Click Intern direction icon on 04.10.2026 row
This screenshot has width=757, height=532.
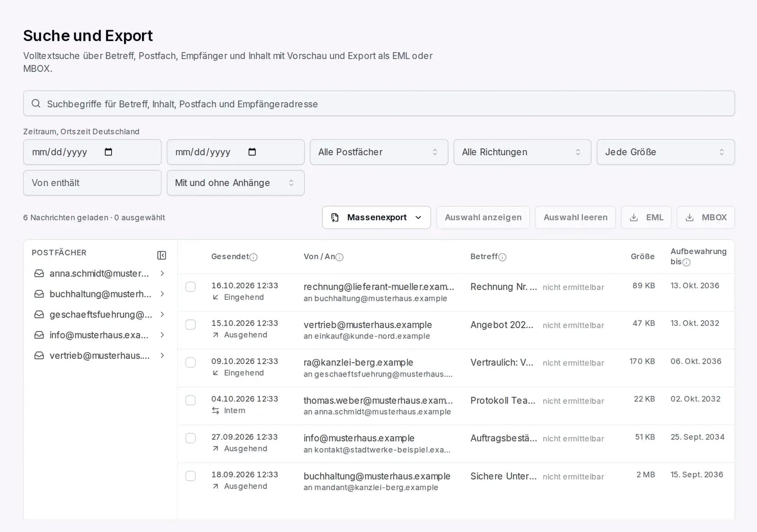[x=216, y=410]
